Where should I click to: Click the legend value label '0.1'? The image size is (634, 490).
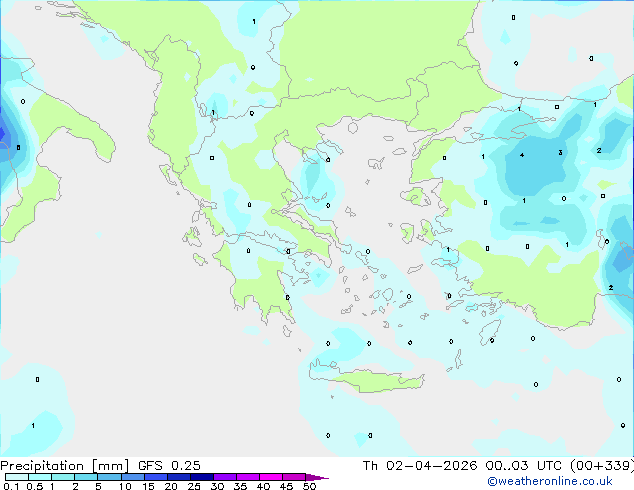[x=11, y=486]
